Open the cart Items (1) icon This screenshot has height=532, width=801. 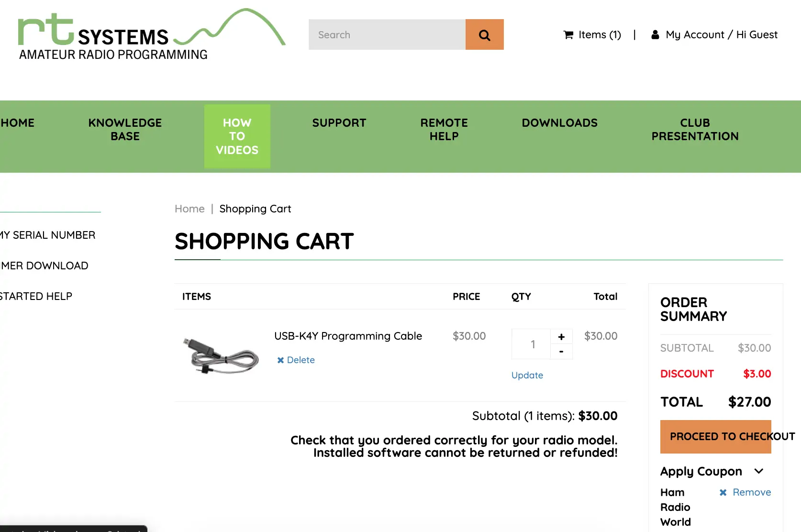point(568,35)
